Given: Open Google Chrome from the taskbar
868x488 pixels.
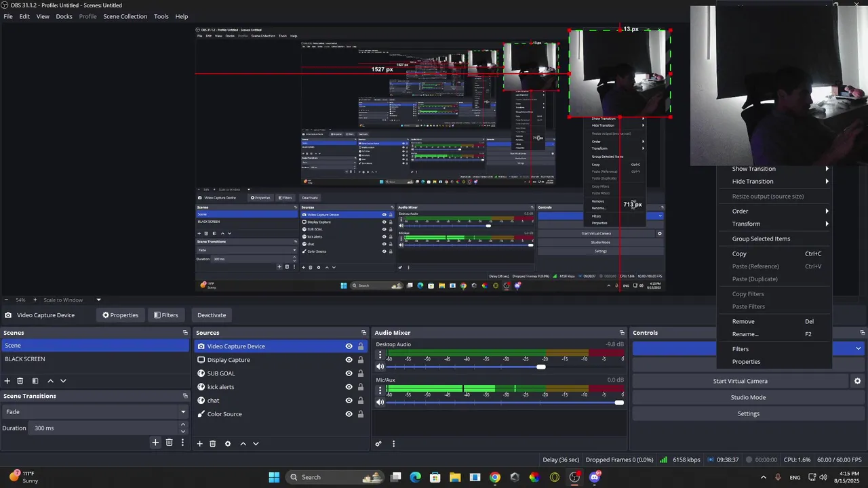Looking at the screenshot, I should click(495, 477).
